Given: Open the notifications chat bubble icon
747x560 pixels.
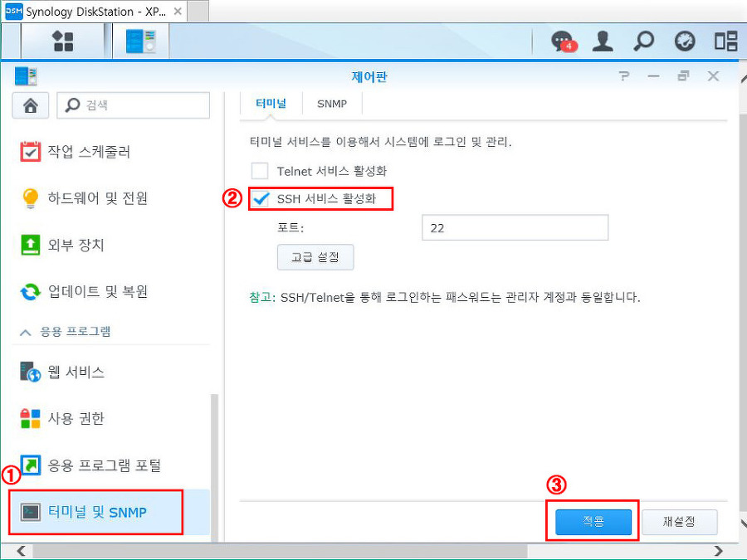Looking at the screenshot, I should pyautogui.click(x=564, y=41).
